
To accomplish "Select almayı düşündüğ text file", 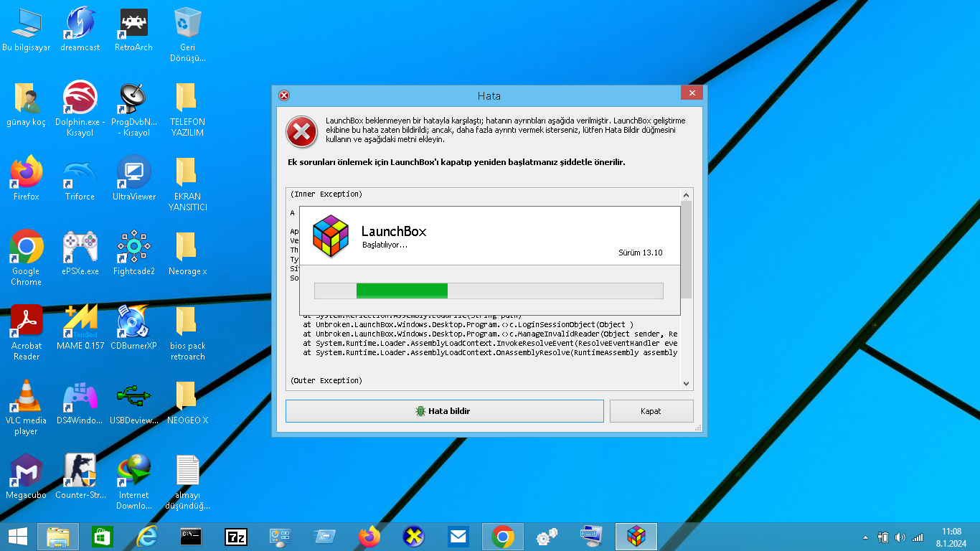I will 187,482.
